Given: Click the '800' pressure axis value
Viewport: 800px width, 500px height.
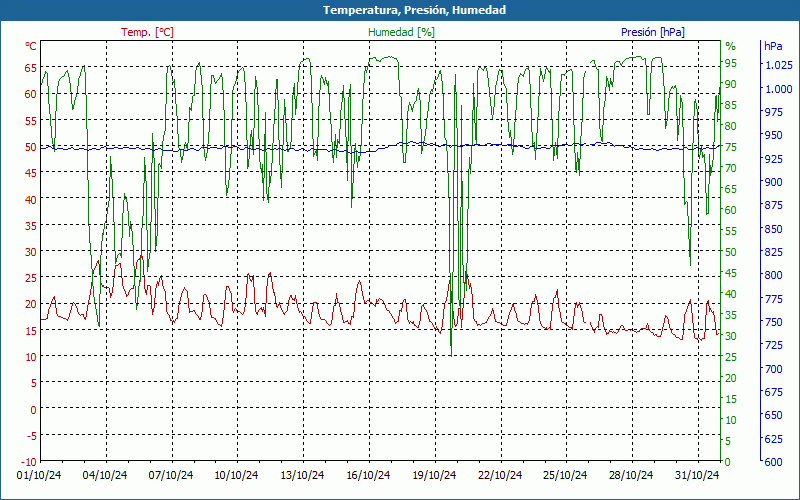Looking at the screenshot, I should (x=773, y=275).
